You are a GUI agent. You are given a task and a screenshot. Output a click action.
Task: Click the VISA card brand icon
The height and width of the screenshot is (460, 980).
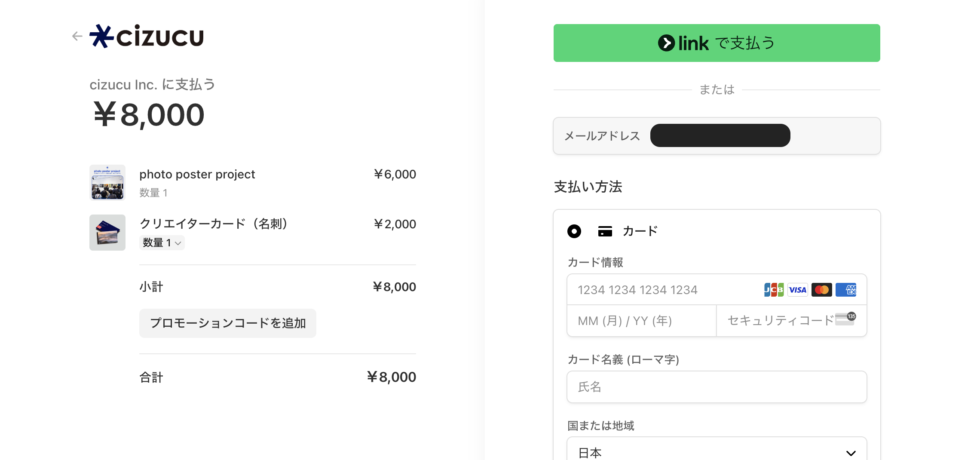coord(798,290)
